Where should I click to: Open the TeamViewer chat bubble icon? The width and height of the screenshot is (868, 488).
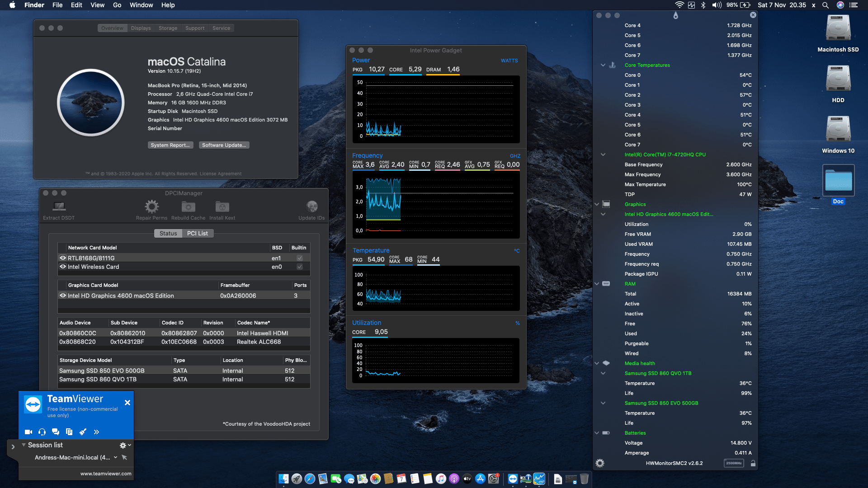[56, 432]
